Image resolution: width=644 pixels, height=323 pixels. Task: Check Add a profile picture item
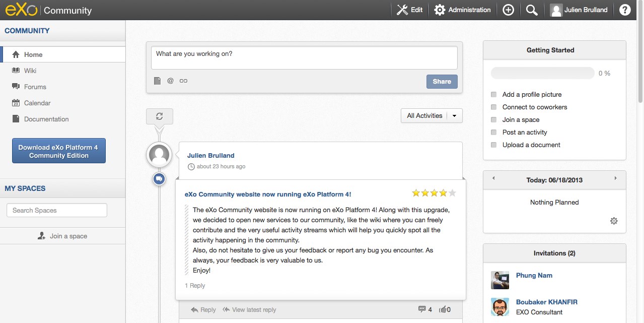click(493, 94)
